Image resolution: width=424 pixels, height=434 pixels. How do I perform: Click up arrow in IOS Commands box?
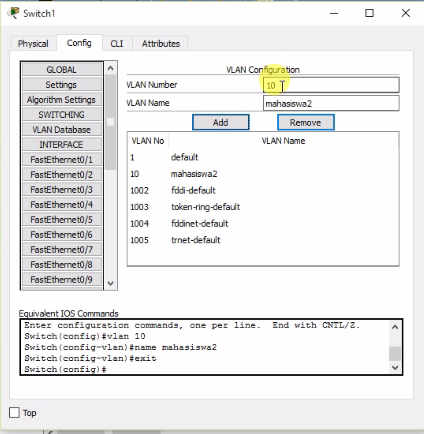[x=395, y=327]
